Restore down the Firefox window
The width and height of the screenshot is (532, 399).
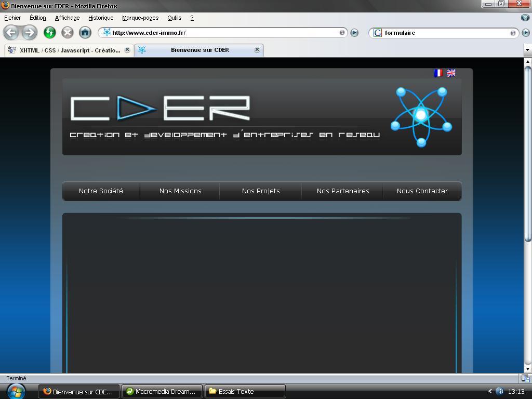point(501,4)
